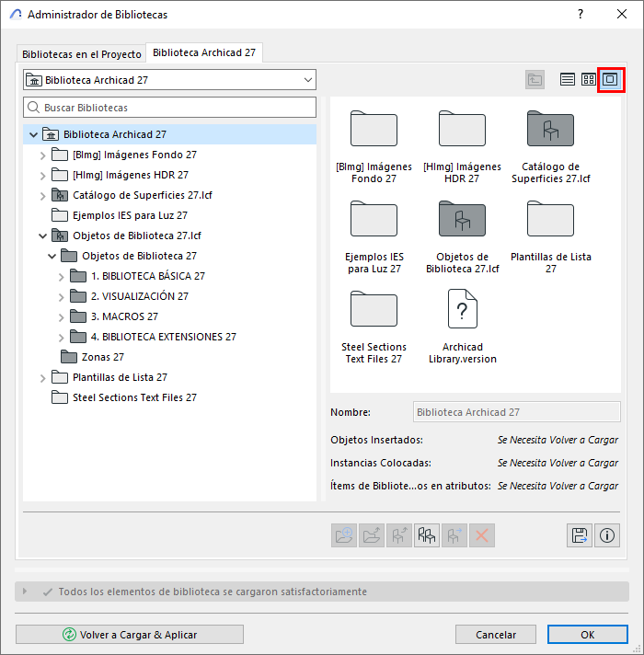Click Ítems de Biblioteca en atributos reload text

[558, 486]
